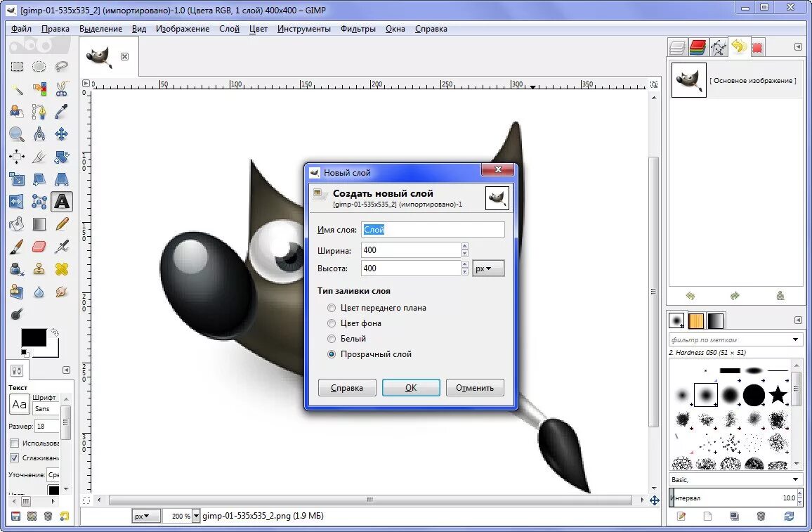Open the Basic brush tag dropdown
The height and width of the screenshot is (532, 812).
click(795, 480)
